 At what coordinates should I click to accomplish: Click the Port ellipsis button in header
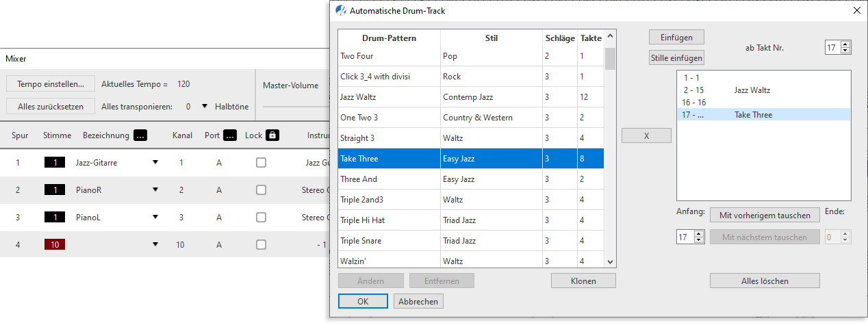229,135
